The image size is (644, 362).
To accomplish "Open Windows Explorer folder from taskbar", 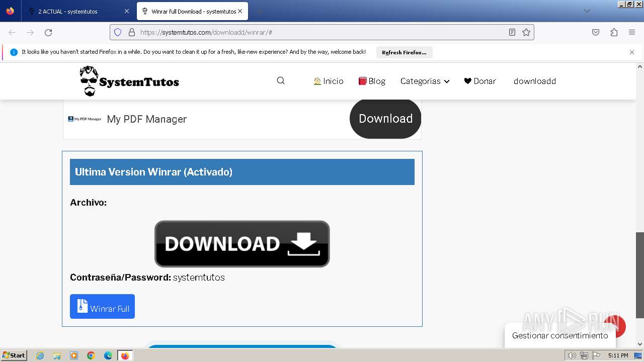I will pyautogui.click(x=57, y=355).
